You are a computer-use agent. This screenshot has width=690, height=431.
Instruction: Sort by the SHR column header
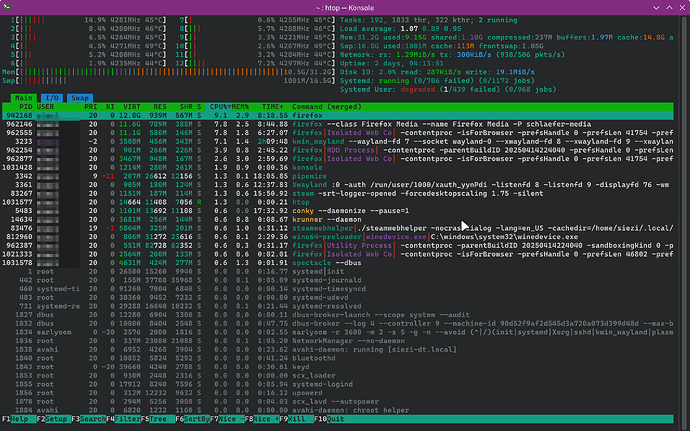[x=186, y=107]
